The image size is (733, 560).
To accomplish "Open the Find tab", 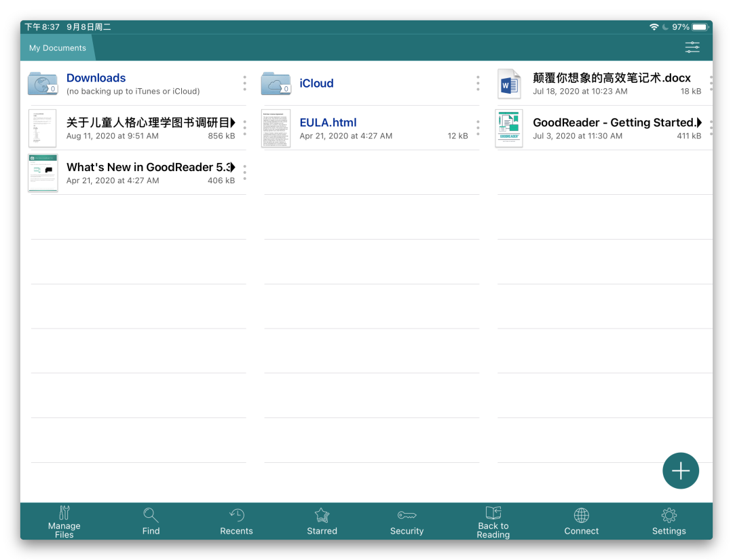I will (x=151, y=522).
